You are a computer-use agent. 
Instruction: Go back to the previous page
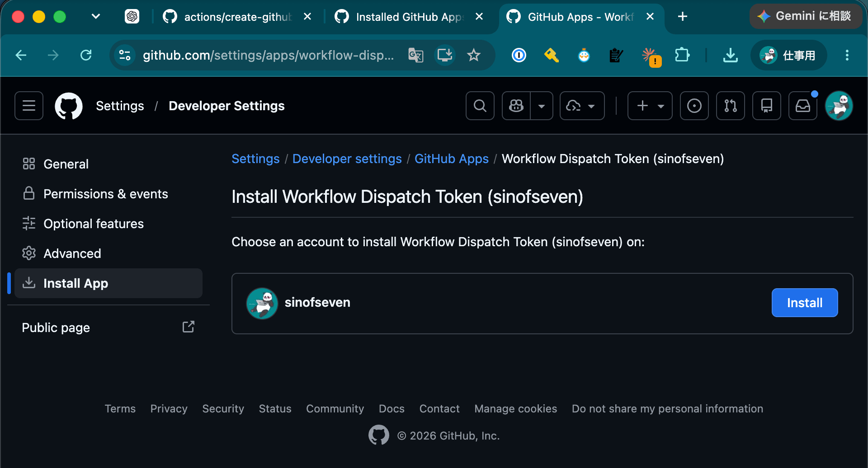pos(21,55)
